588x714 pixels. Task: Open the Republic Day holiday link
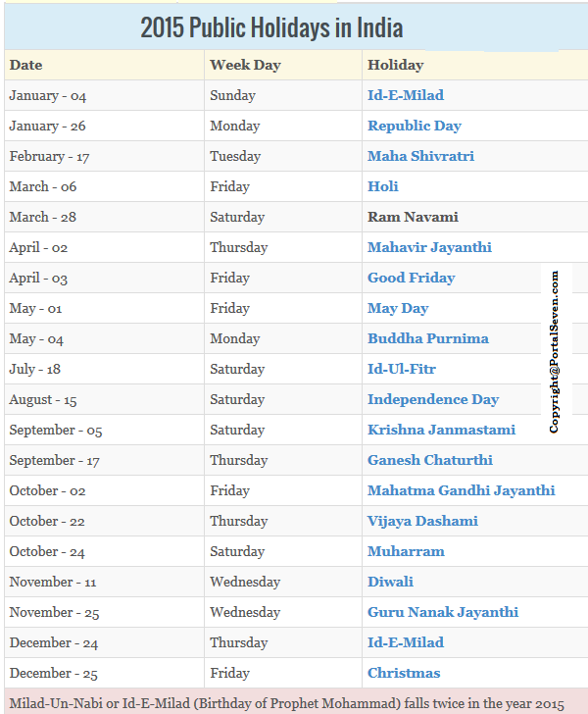click(x=415, y=126)
